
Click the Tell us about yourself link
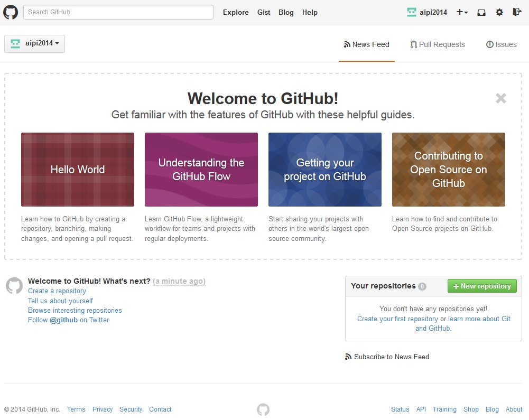[x=60, y=301]
